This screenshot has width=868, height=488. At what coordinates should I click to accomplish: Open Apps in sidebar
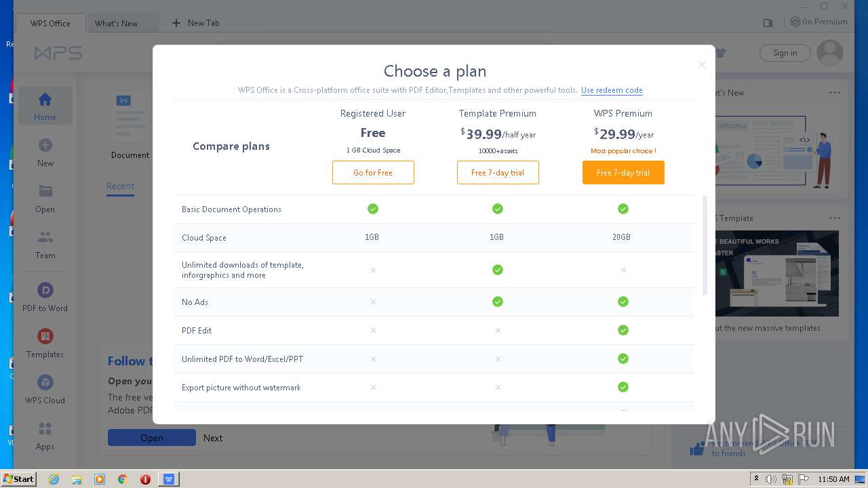click(x=45, y=435)
